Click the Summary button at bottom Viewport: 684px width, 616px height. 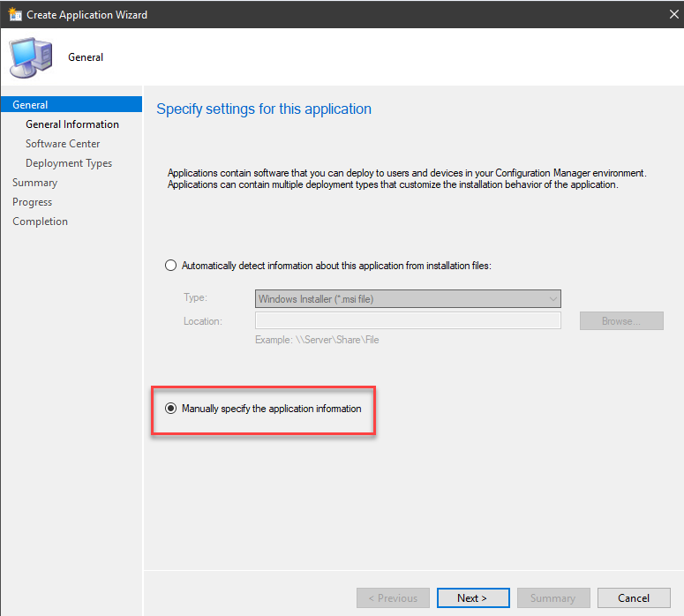point(553,597)
